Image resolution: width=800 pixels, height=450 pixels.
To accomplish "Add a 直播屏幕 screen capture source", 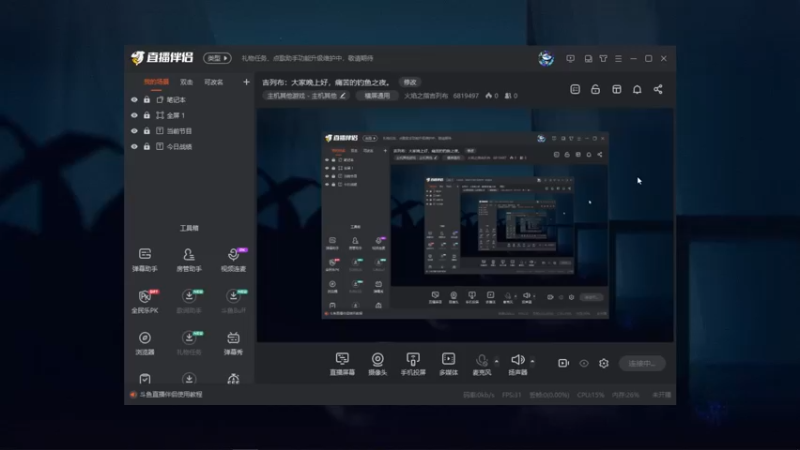I will point(342,364).
